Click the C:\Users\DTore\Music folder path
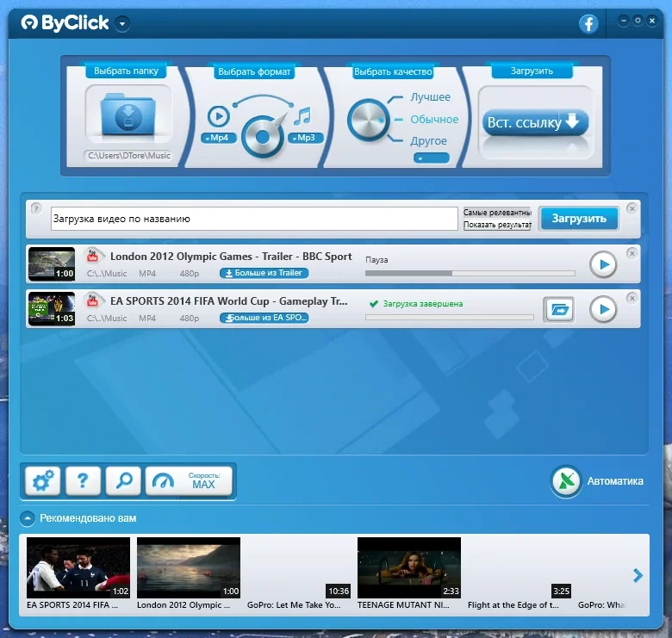The image size is (672, 638). pos(128,156)
